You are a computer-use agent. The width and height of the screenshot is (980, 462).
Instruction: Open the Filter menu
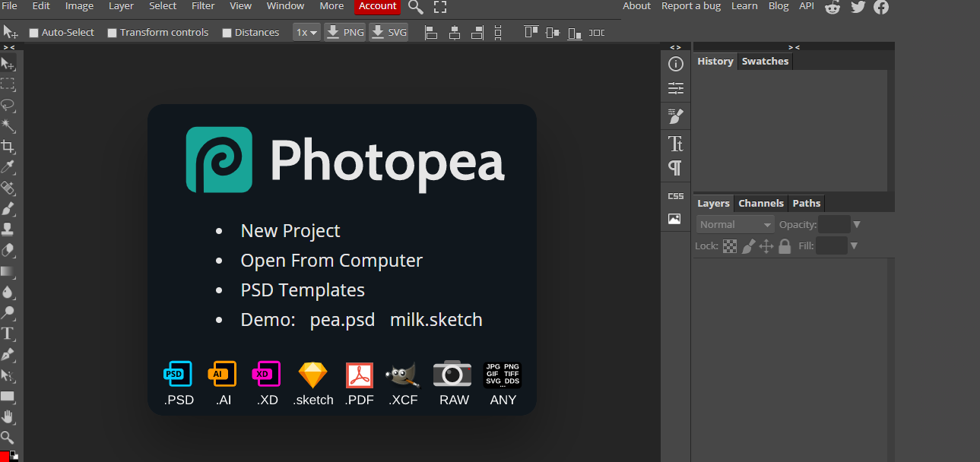tap(203, 6)
